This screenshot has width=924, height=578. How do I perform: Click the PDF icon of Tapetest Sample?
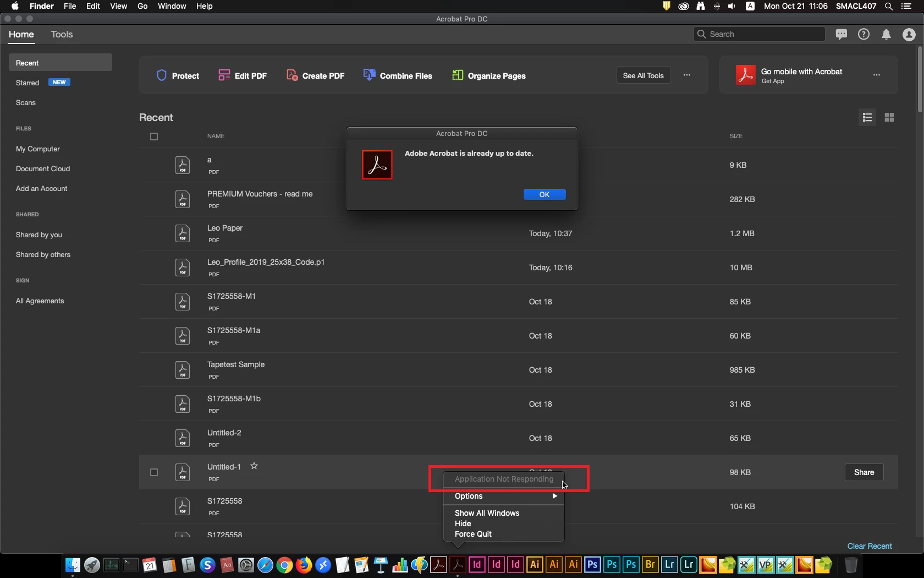coord(183,370)
